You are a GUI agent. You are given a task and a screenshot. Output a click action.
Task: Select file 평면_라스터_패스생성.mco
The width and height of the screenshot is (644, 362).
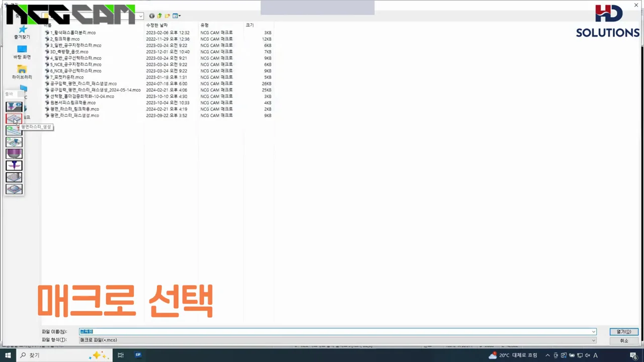point(71,116)
